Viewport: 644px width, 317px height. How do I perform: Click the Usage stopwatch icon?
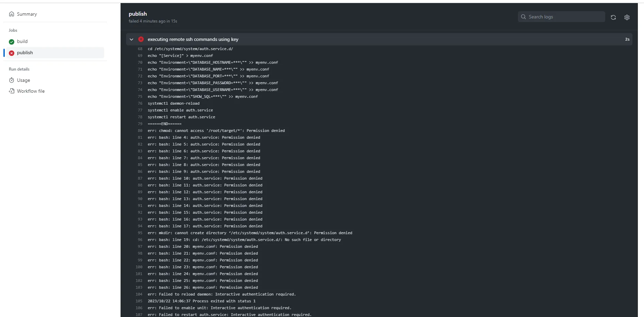[12, 80]
